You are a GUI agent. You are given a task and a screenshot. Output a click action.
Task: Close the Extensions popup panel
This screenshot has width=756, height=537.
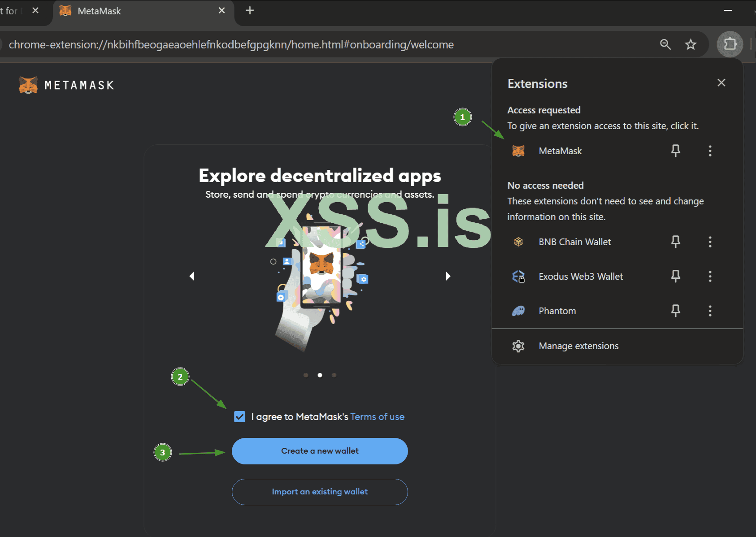coord(721,83)
